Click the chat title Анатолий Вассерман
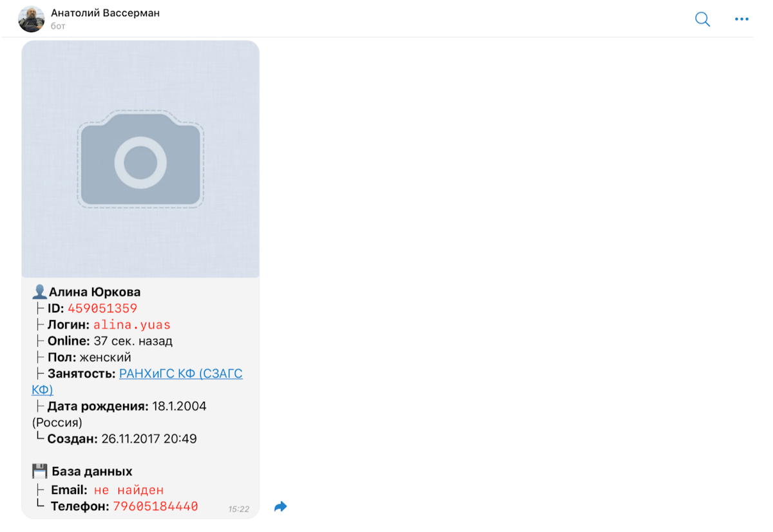This screenshot has height=532, width=773. (106, 13)
